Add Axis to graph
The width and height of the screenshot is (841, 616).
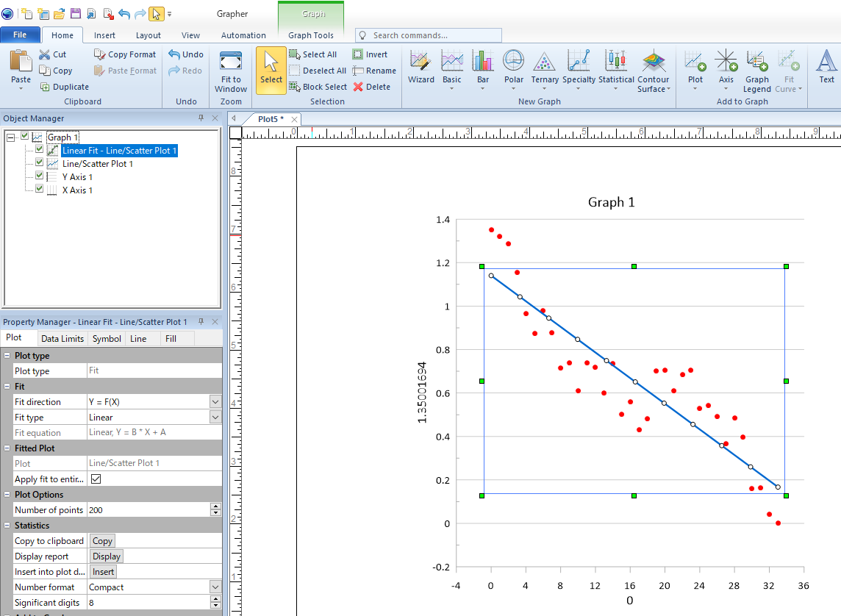click(x=726, y=70)
